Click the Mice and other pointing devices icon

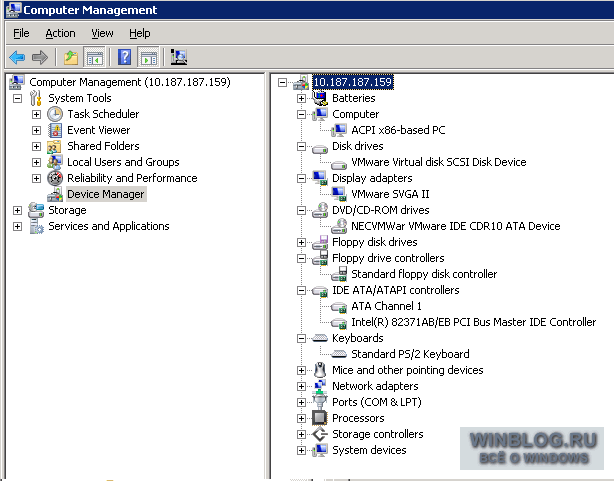point(320,370)
